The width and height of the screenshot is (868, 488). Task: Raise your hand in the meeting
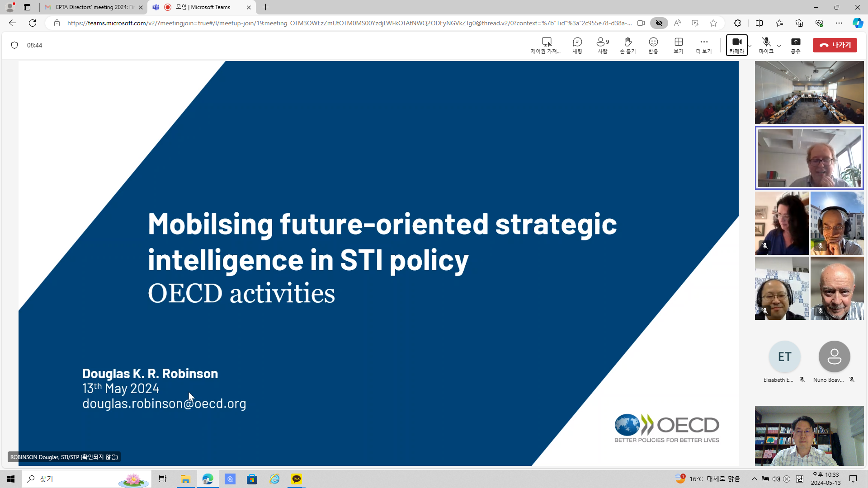click(628, 45)
